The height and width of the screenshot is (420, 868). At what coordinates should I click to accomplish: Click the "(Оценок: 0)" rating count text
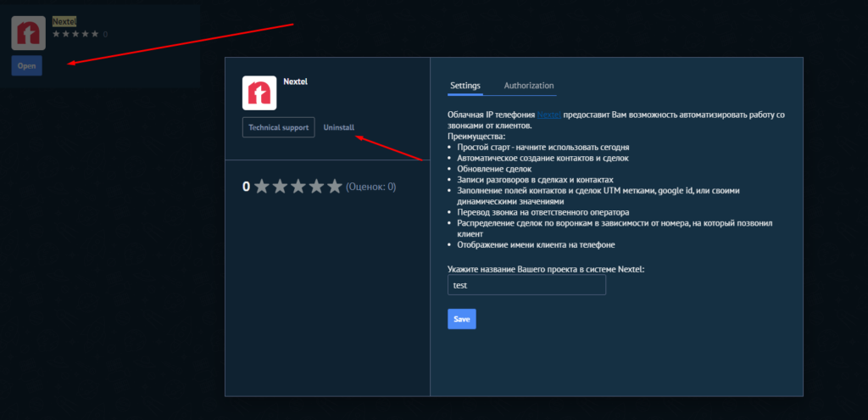(371, 187)
